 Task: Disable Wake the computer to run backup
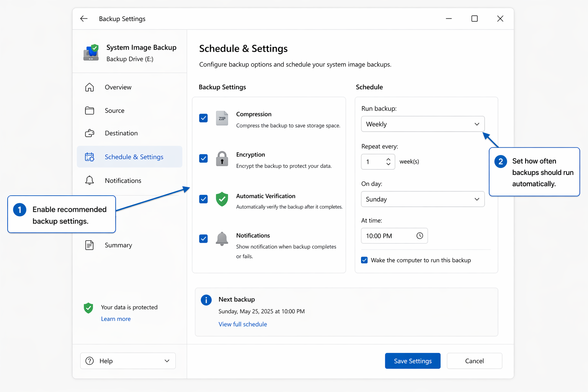(x=364, y=260)
